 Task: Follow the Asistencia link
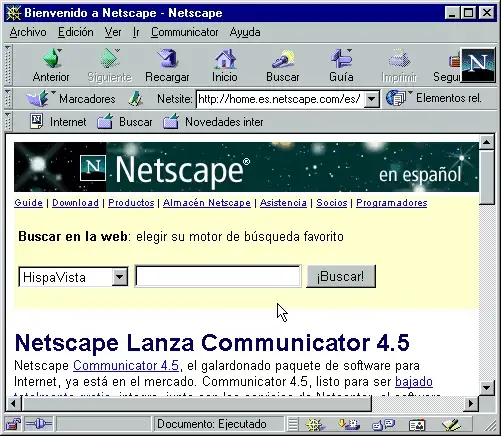[x=283, y=203]
